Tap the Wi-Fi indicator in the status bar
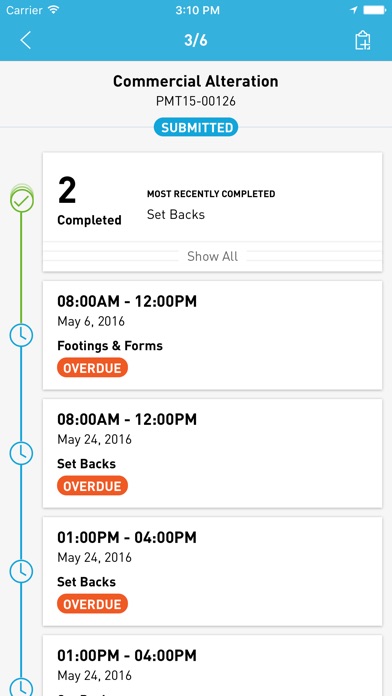 coord(53,10)
